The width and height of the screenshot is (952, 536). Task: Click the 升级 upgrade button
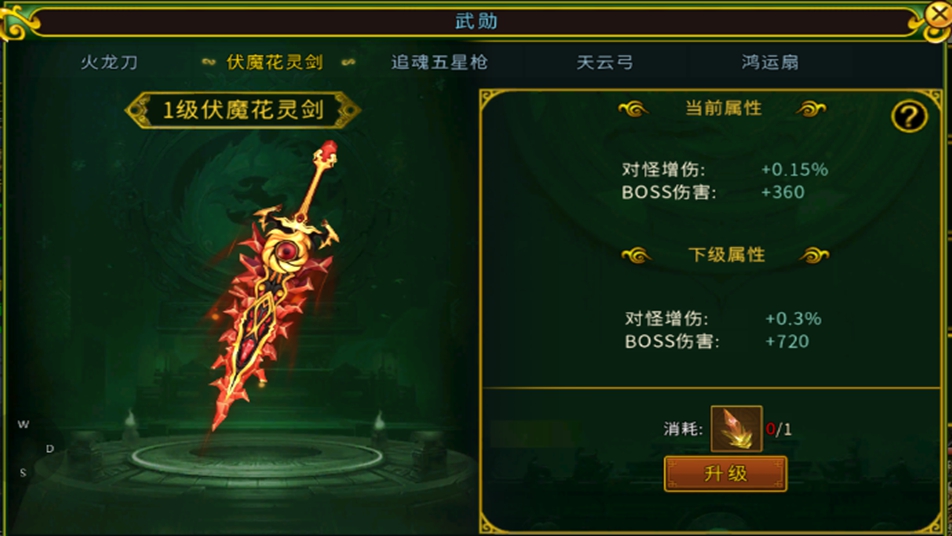[x=726, y=473]
